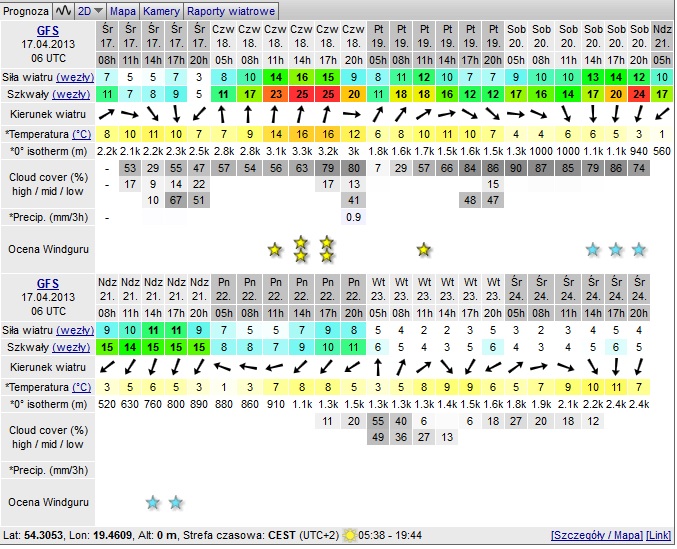This screenshot has height=549, width=677.
Task: Click the wind arrow for Czw 18 20h
Action: click(353, 114)
